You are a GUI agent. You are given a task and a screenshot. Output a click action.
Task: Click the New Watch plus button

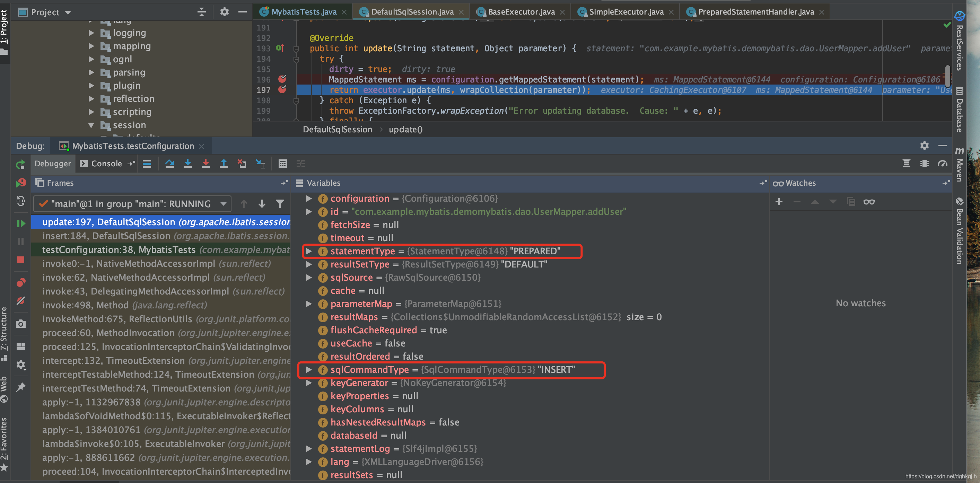pos(779,202)
